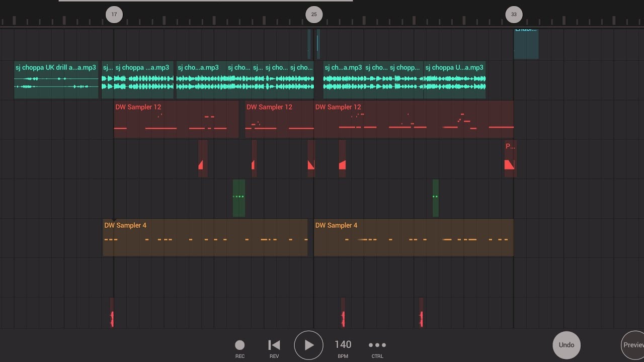
Task: Rewind playback with the REV button
Action: [274, 348]
